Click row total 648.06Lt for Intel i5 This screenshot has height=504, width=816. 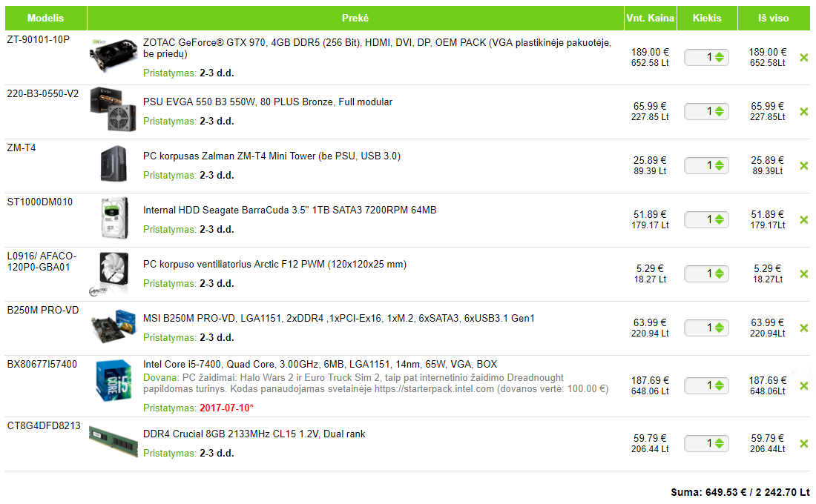[x=768, y=391]
